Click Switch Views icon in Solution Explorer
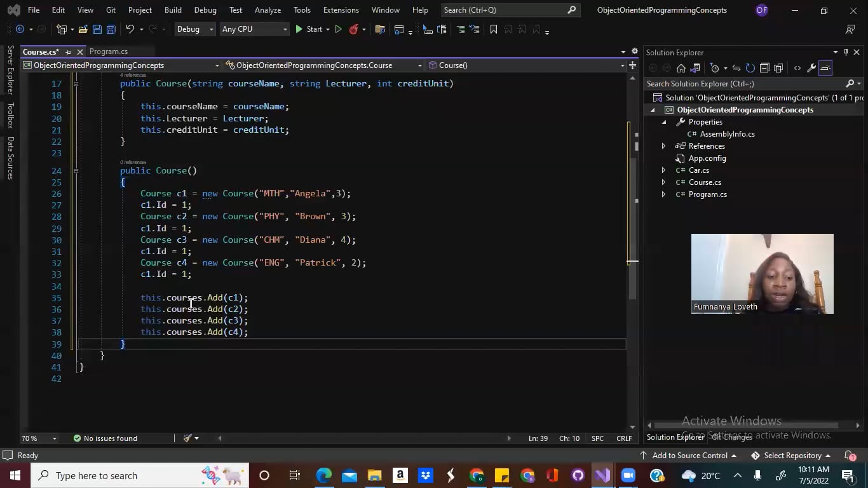The height and width of the screenshot is (488, 868). click(x=695, y=68)
